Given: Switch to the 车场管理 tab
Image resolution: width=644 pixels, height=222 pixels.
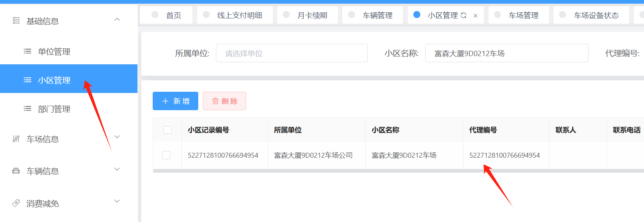Looking at the screenshot, I should [x=519, y=15].
